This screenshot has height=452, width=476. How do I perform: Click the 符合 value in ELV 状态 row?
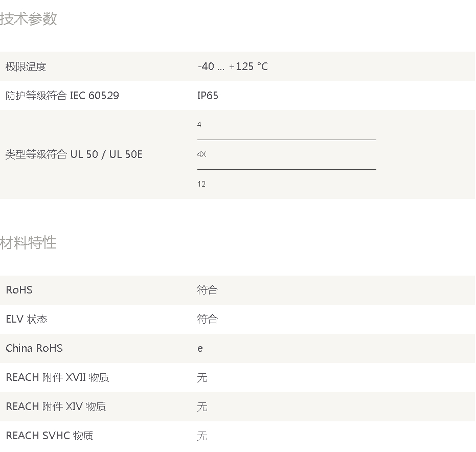click(208, 319)
